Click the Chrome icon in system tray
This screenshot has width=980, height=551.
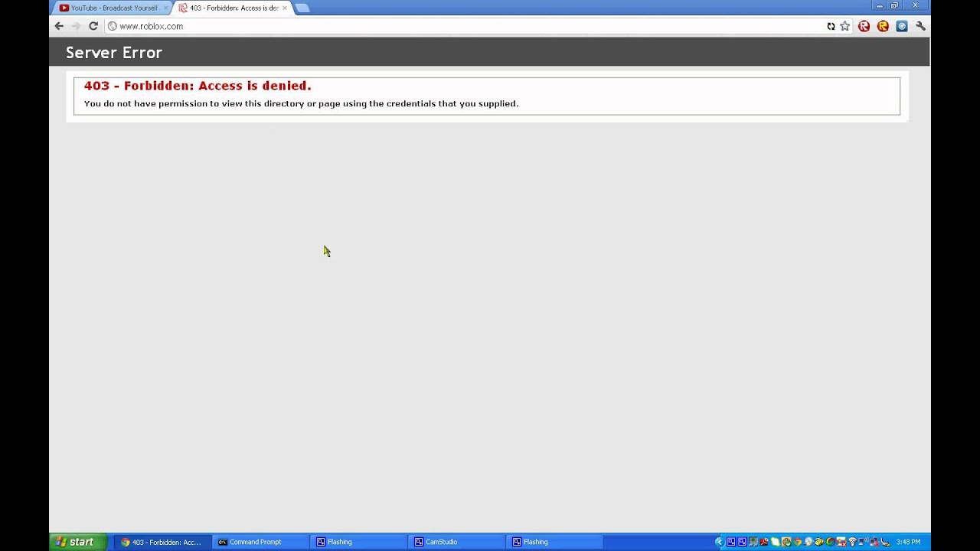(798, 542)
